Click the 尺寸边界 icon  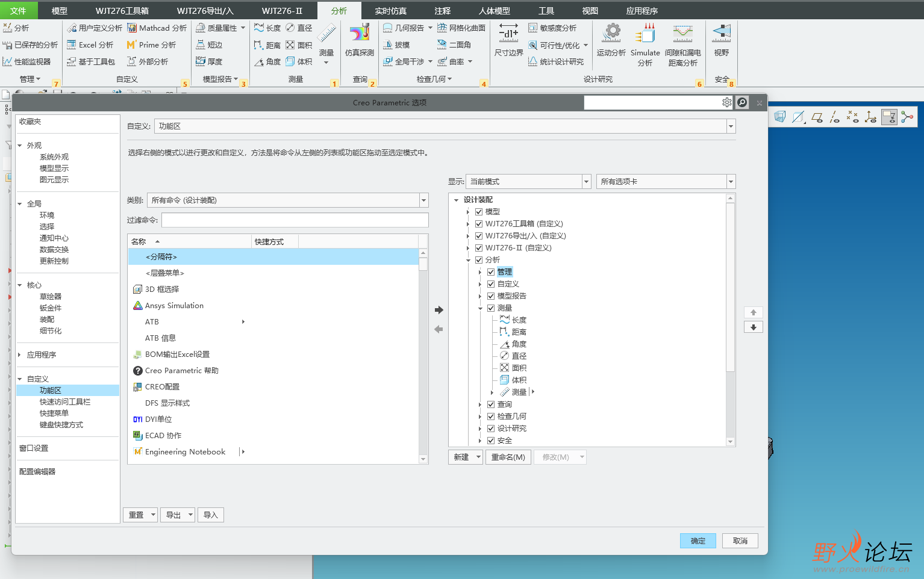coord(508,34)
